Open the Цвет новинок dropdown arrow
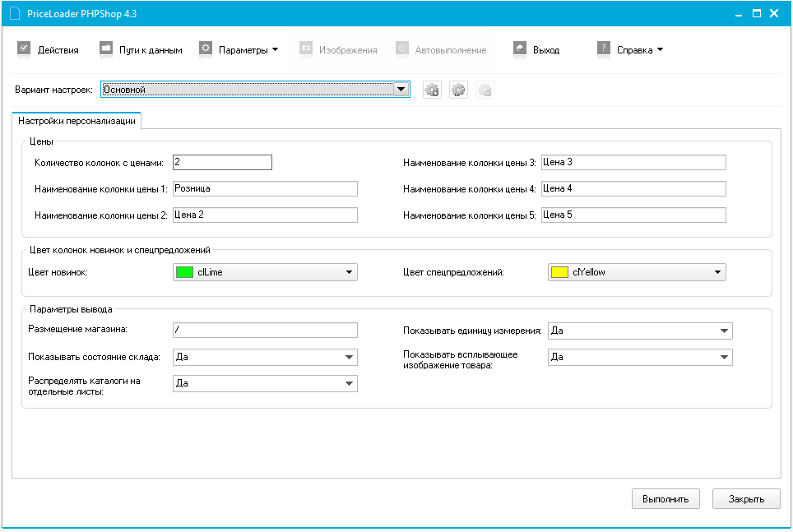This screenshot has width=793, height=532. tap(349, 272)
